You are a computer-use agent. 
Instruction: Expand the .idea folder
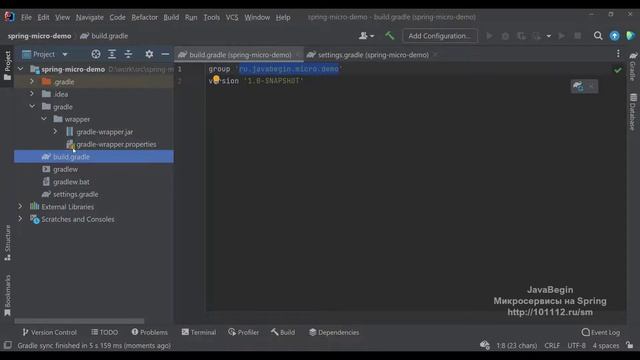[x=32, y=94]
